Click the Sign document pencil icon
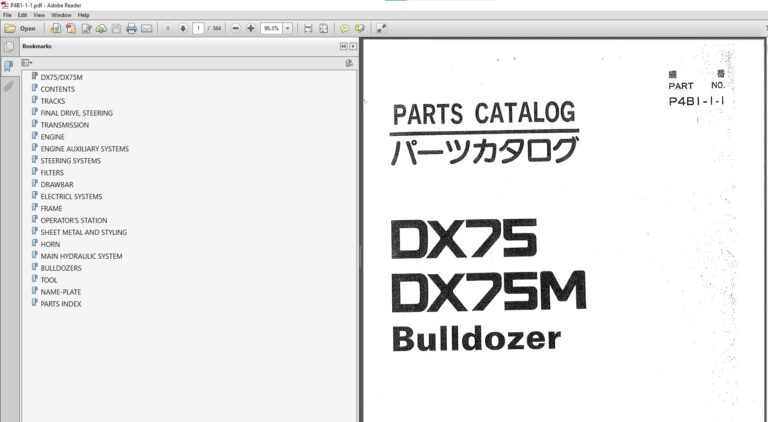The image size is (768, 422). pyautogui.click(x=86, y=28)
